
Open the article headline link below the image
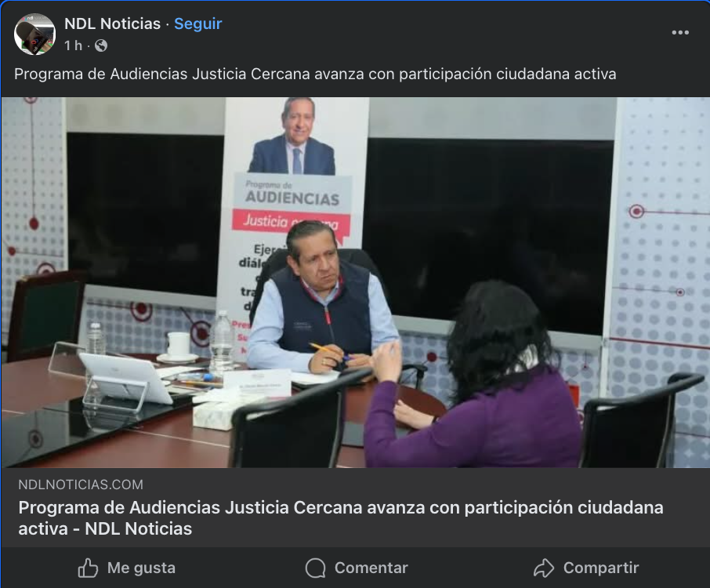pos(341,517)
